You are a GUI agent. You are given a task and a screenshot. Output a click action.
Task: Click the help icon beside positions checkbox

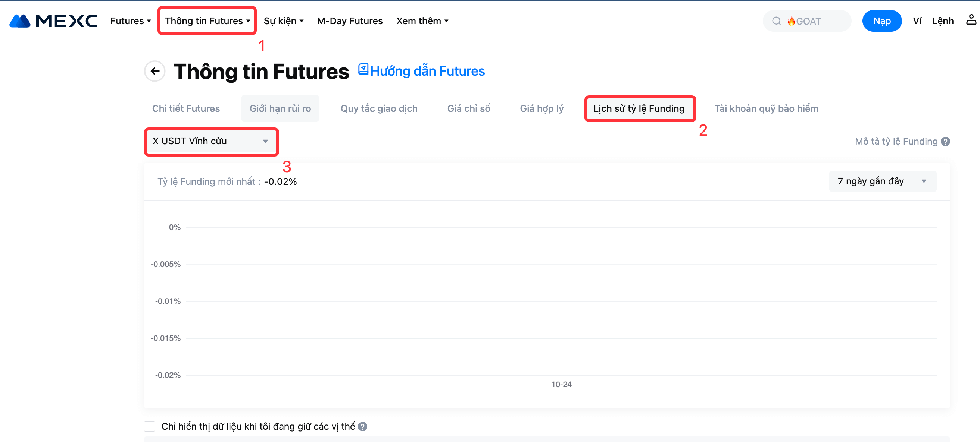(362, 427)
